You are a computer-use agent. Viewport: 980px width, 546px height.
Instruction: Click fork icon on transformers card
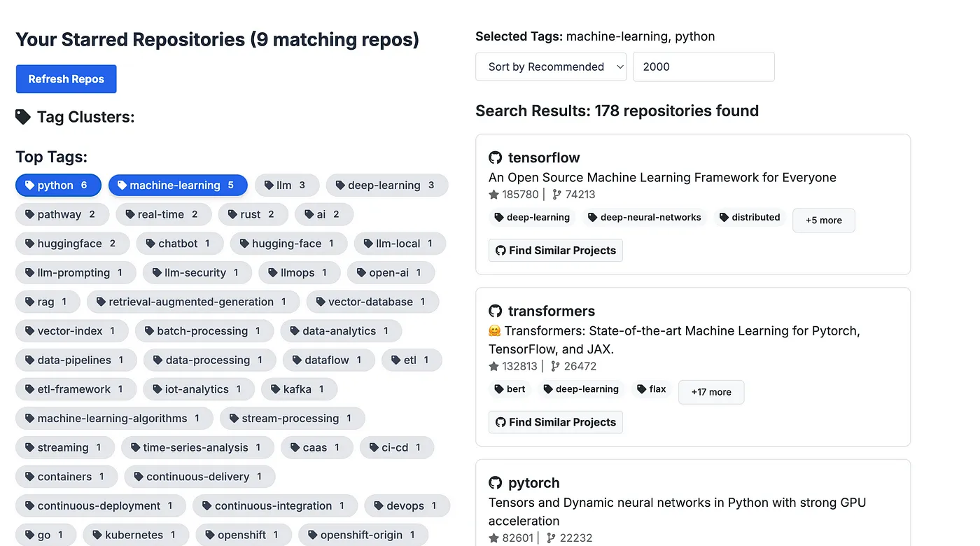click(x=556, y=366)
